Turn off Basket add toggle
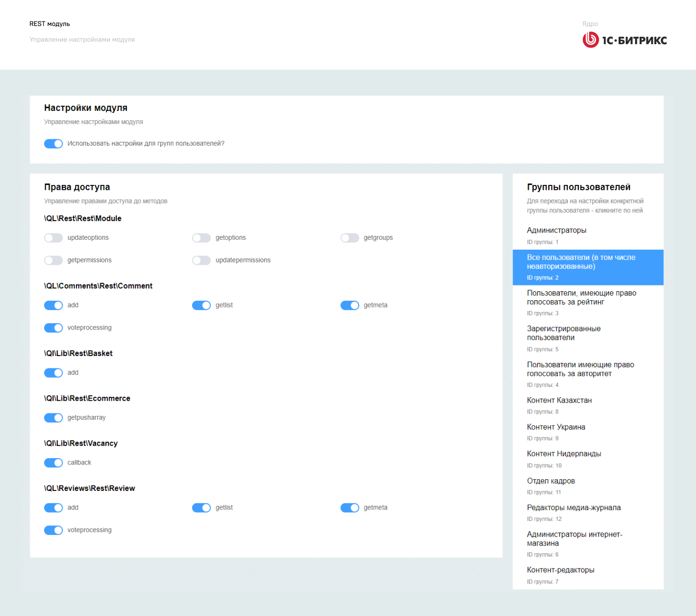 [53, 373]
